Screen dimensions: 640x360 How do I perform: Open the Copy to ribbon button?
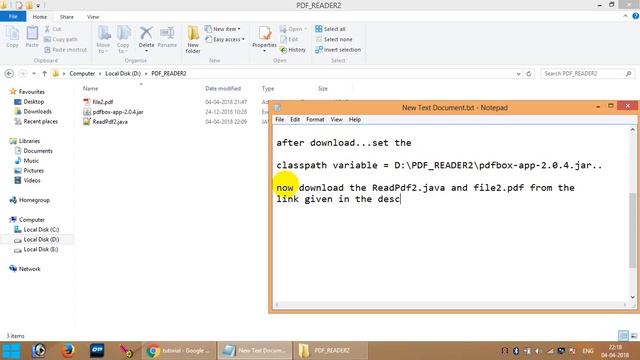(x=123, y=39)
